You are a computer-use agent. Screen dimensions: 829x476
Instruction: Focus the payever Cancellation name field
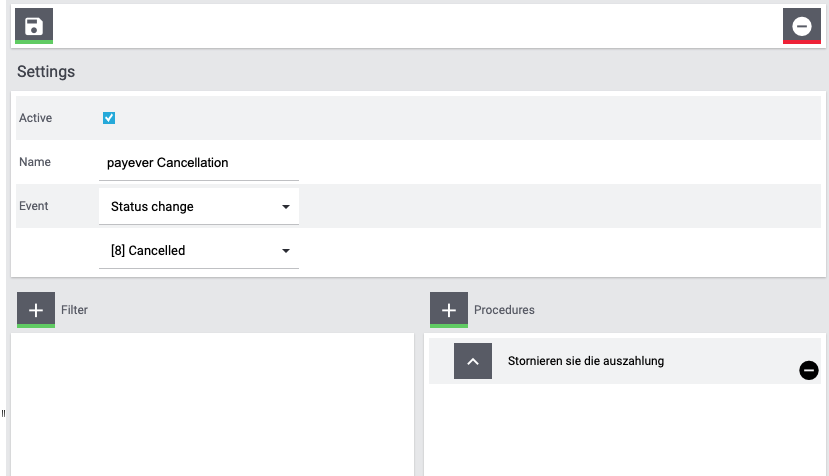199,163
